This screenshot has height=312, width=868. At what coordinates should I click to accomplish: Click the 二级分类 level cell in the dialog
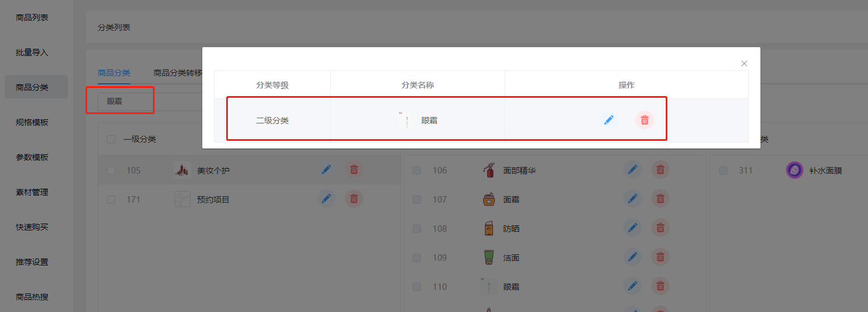pyautogui.click(x=272, y=120)
